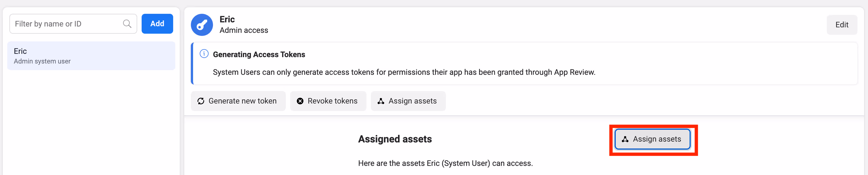This screenshot has width=868, height=175.
Task: Click the assets icon in the top Assign assets button
Action: point(381,101)
